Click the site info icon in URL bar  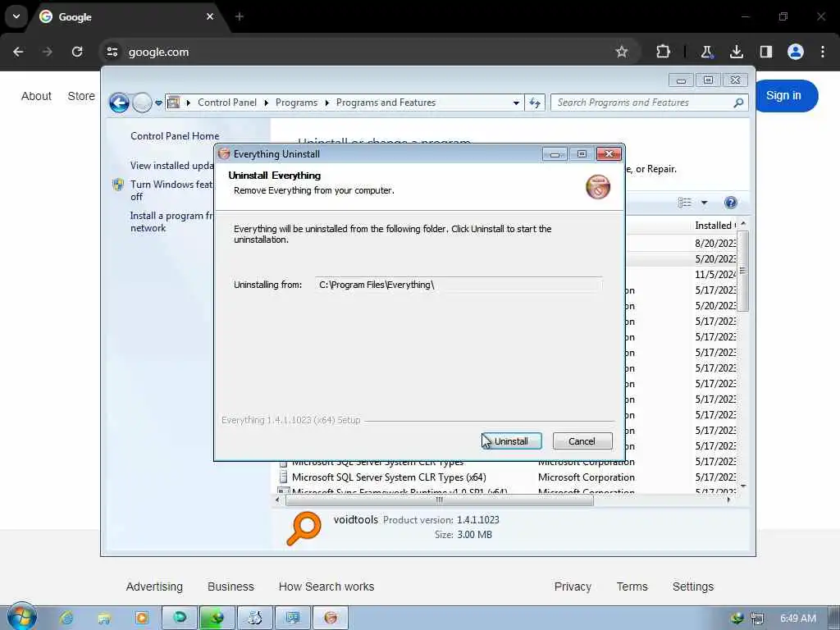click(x=112, y=52)
